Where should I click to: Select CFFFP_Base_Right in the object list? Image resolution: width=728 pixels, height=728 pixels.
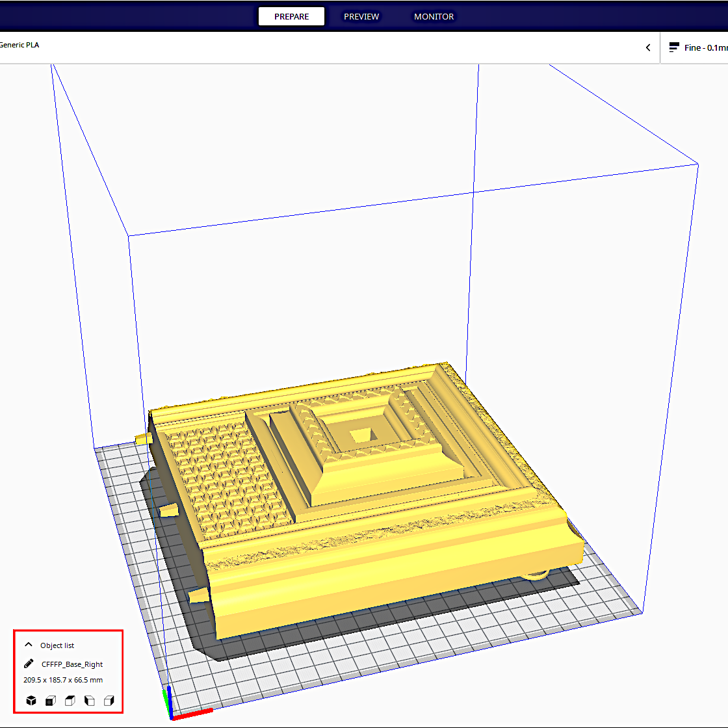(x=72, y=664)
